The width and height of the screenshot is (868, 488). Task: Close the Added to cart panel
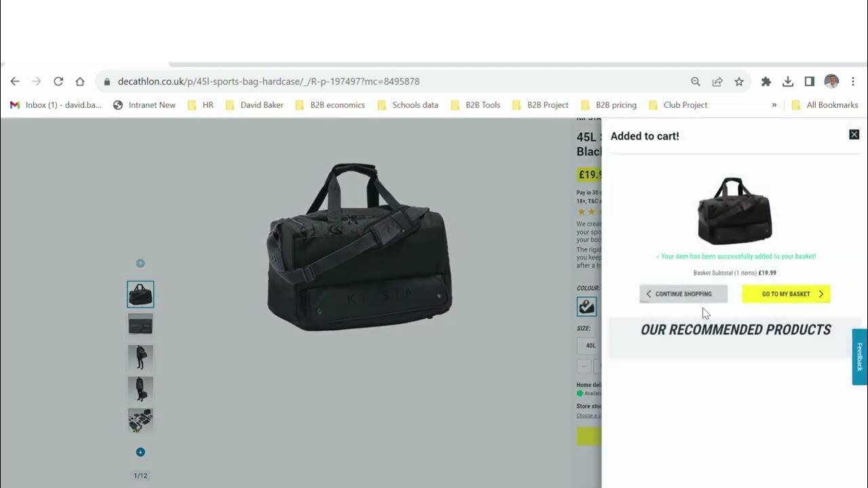tap(854, 135)
